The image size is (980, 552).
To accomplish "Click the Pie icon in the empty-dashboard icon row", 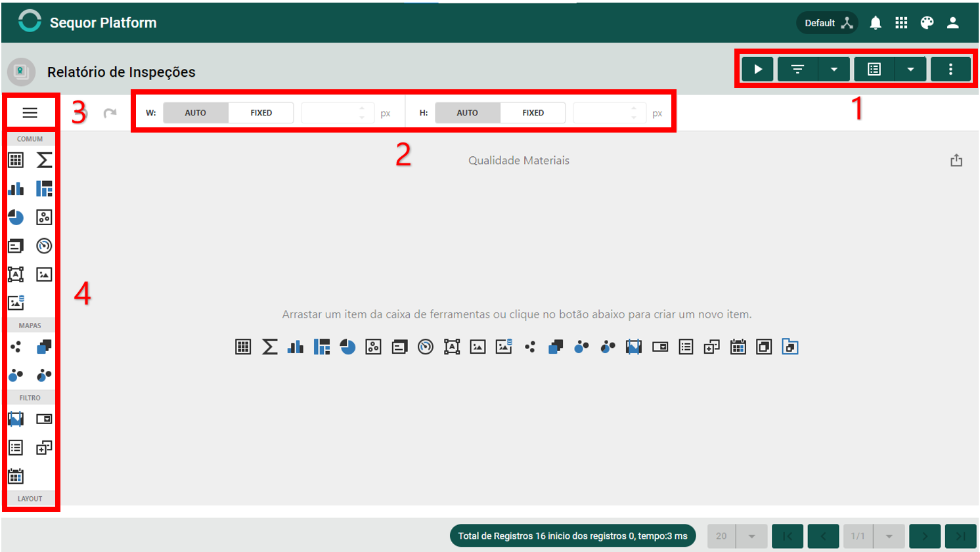I will (x=347, y=347).
